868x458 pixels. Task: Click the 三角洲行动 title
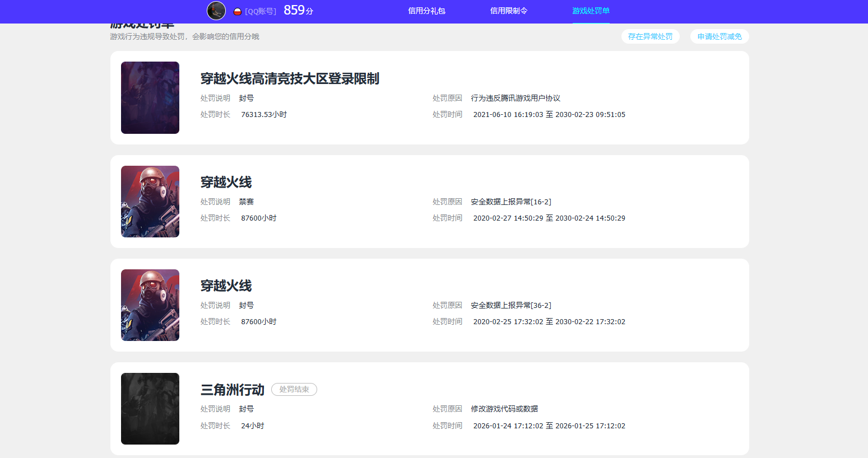233,390
